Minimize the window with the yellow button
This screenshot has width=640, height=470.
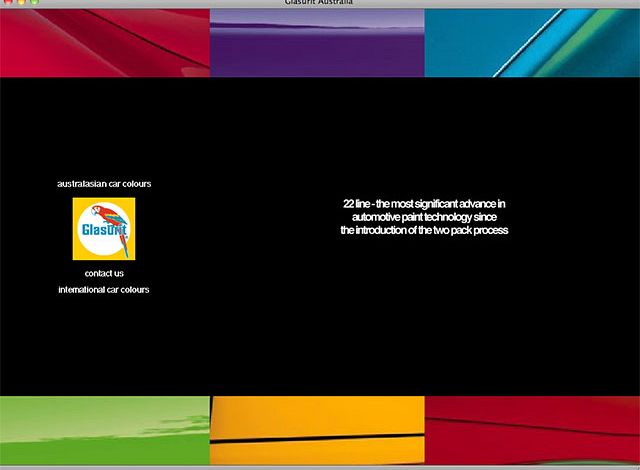click(x=22, y=3)
